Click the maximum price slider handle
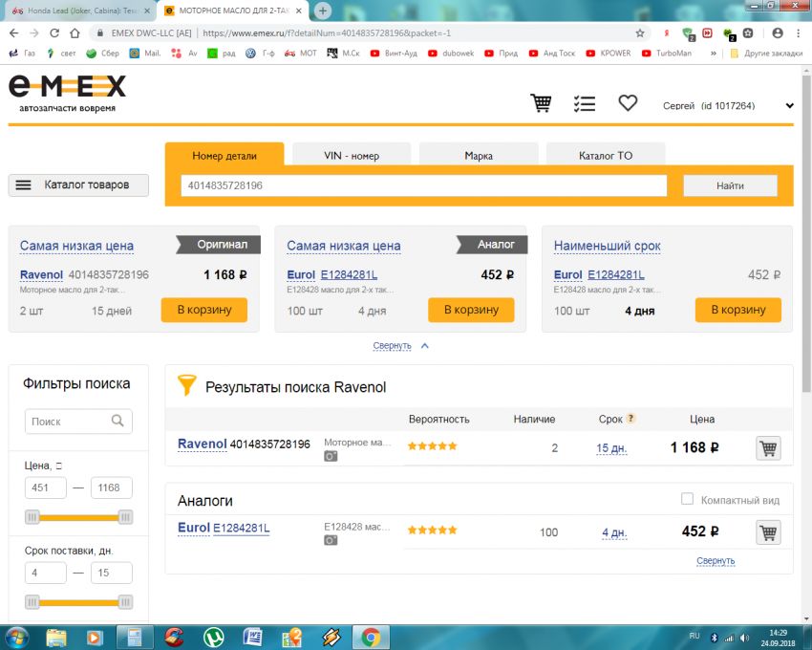Screen dimensions: 812x650 (125, 517)
